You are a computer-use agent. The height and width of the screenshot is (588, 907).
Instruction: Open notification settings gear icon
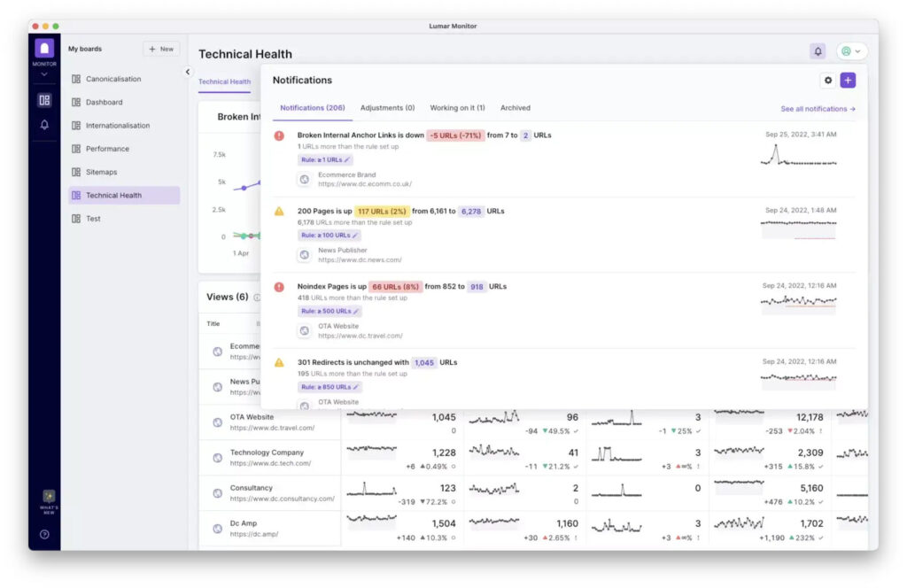(x=828, y=81)
